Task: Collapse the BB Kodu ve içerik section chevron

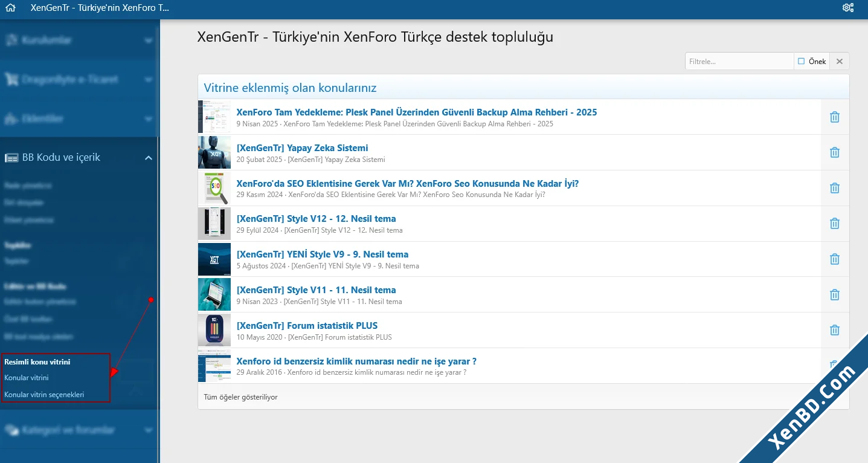Action: pyautogui.click(x=149, y=158)
